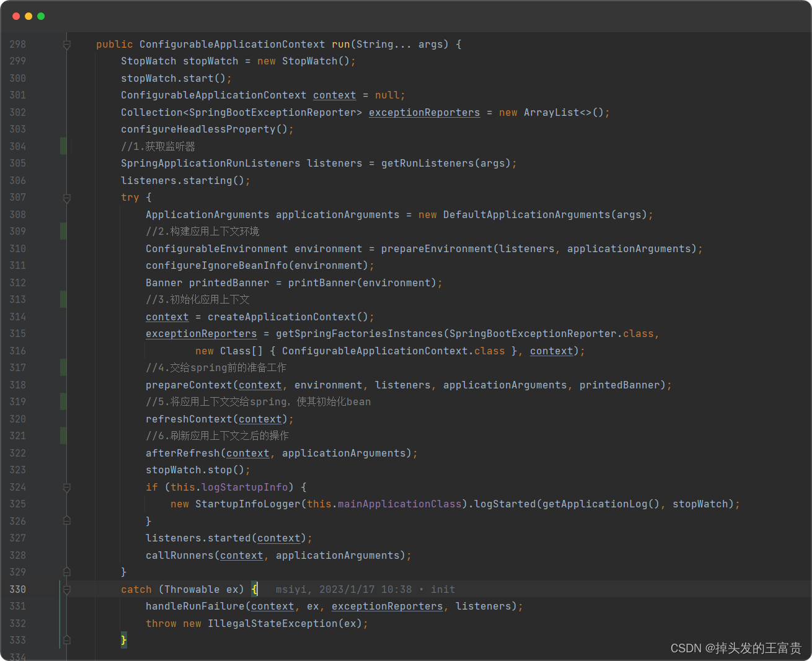
Task: Click the green maximize window button
Action: coord(41,16)
